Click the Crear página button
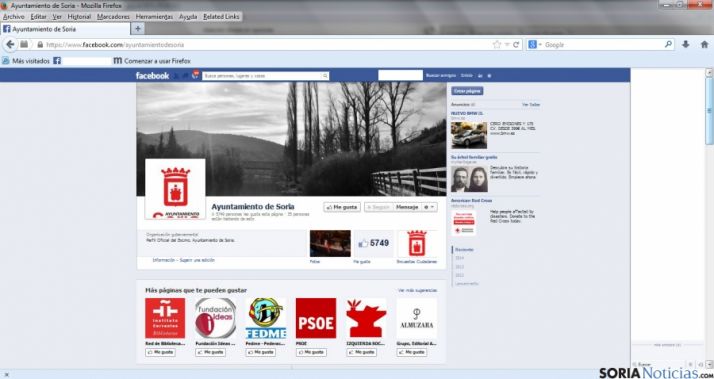 (x=467, y=91)
